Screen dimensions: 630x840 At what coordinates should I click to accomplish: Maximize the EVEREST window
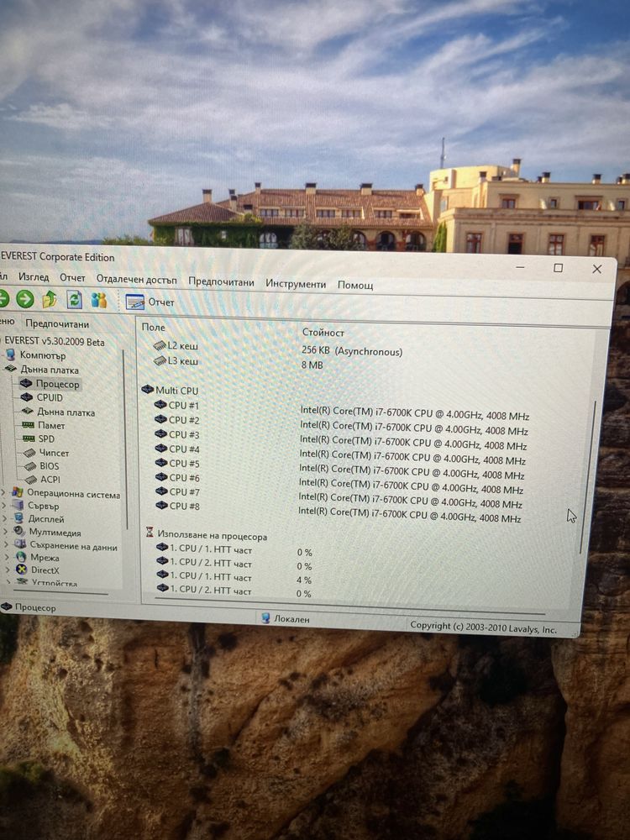(x=558, y=267)
